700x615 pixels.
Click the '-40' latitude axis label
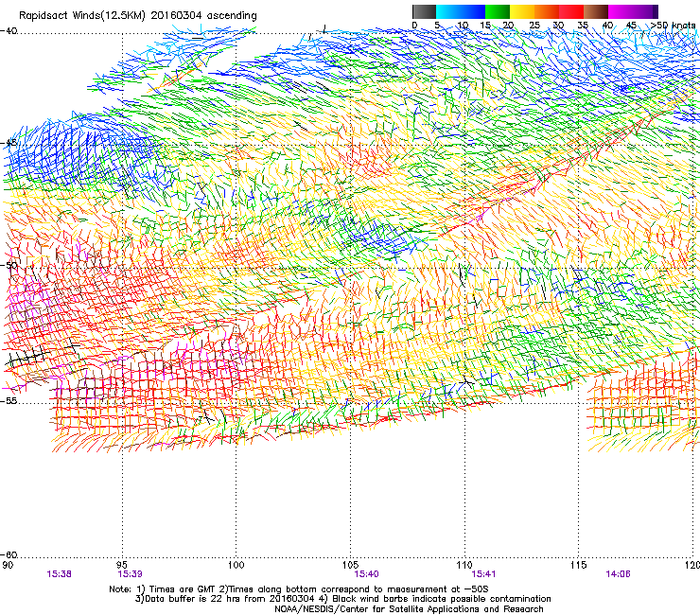coord(9,31)
